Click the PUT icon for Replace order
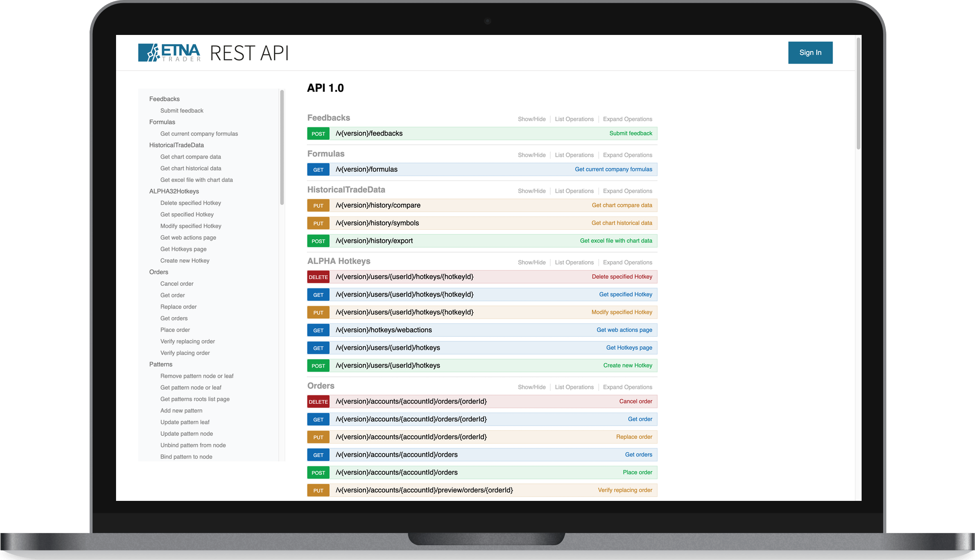Image resolution: width=975 pixels, height=560 pixels. (x=317, y=436)
